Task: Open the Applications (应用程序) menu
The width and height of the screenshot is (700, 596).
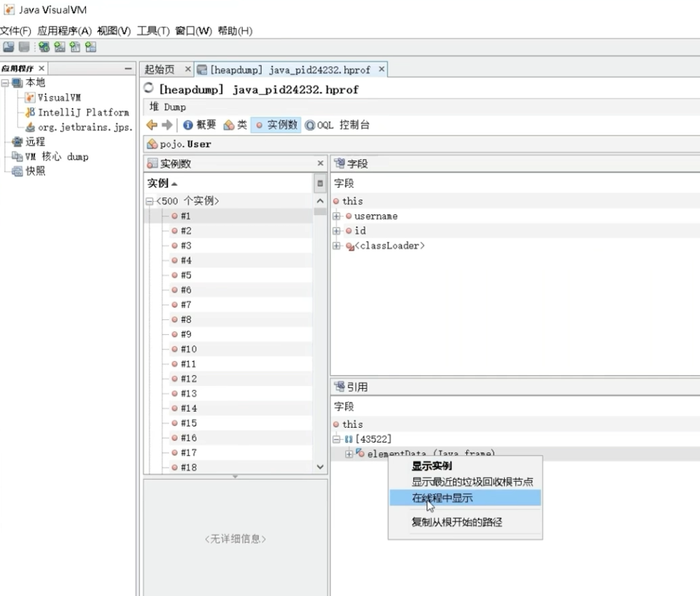Action: (64, 31)
